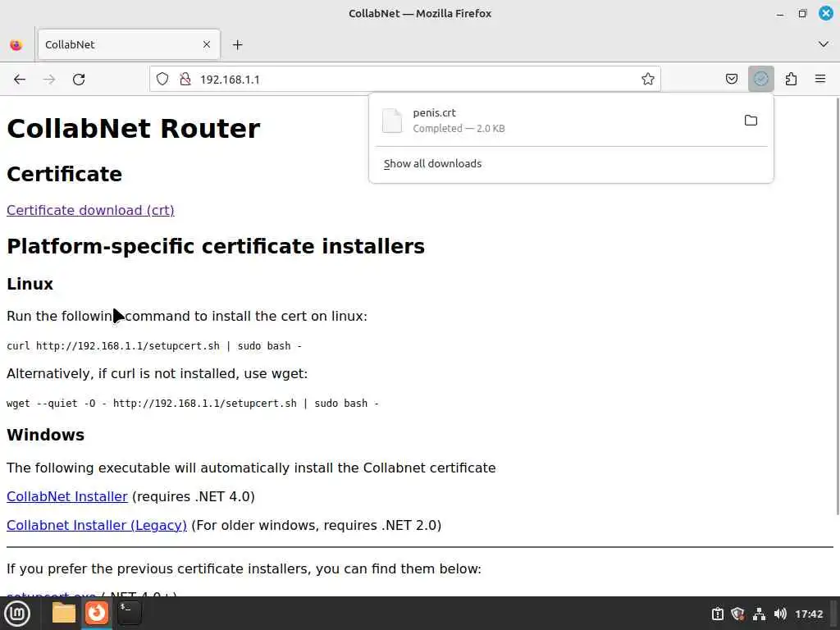Maximize the Firefox window
Image resolution: width=840 pixels, height=630 pixels.
[802, 13]
